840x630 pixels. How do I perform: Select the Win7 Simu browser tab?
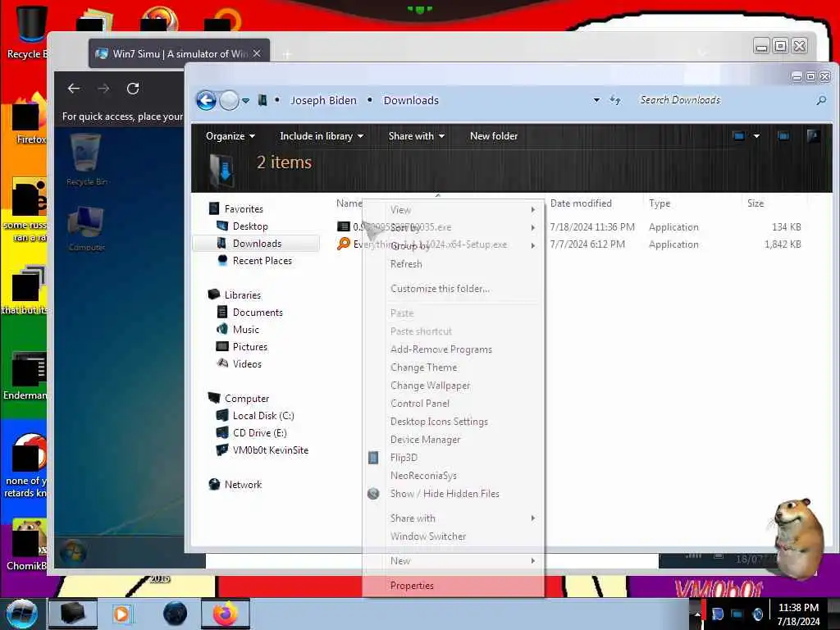point(179,53)
